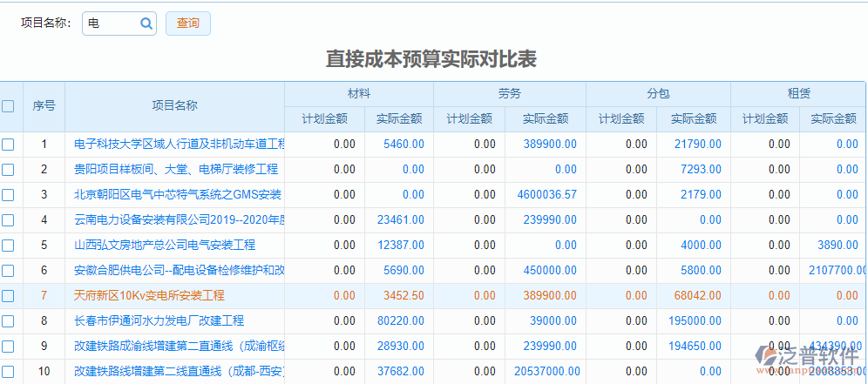The height and width of the screenshot is (384, 868).
Task: Click the 劳务 column group header
Action: (510, 94)
